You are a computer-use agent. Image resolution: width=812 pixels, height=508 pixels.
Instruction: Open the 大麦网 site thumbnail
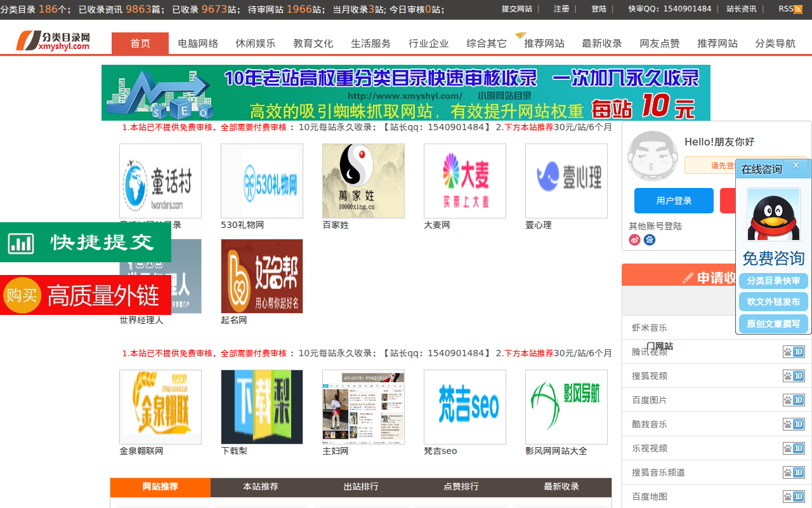click(464, 180)
